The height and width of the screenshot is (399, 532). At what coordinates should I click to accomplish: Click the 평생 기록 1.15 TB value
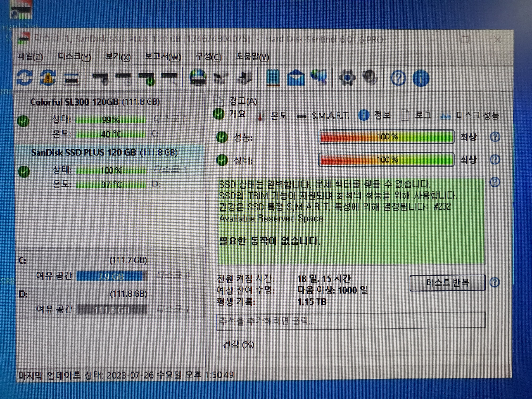[x=312, y=302]
